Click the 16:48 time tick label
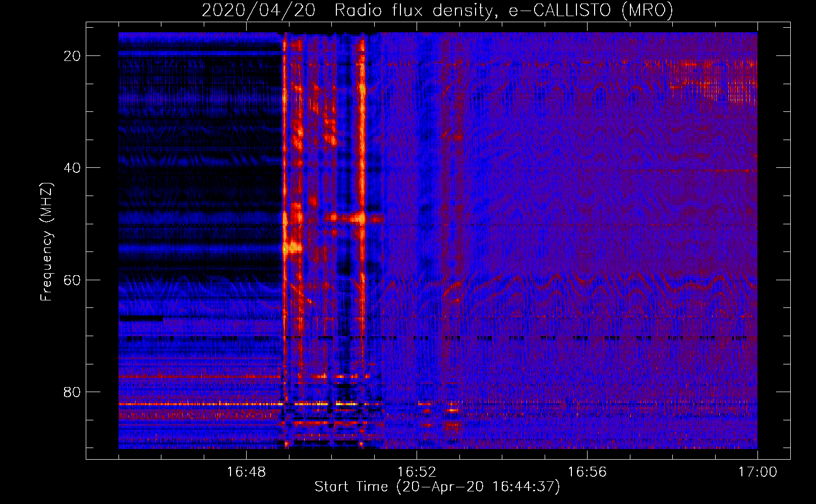 tap(246, 472)
